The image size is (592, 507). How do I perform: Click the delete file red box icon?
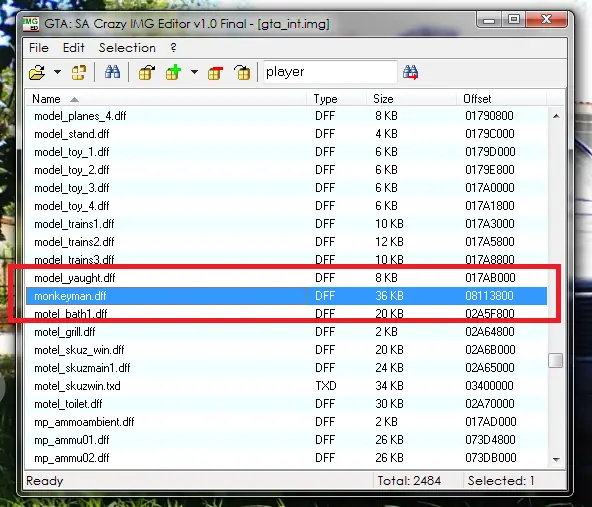216,72
